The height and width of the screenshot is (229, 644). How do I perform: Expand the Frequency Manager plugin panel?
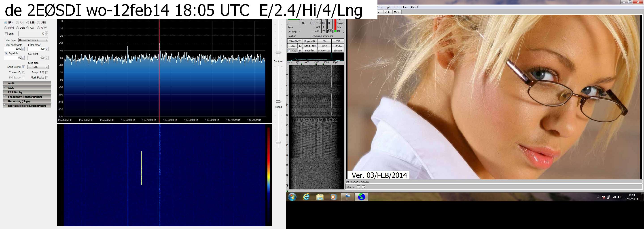[27, 97]
